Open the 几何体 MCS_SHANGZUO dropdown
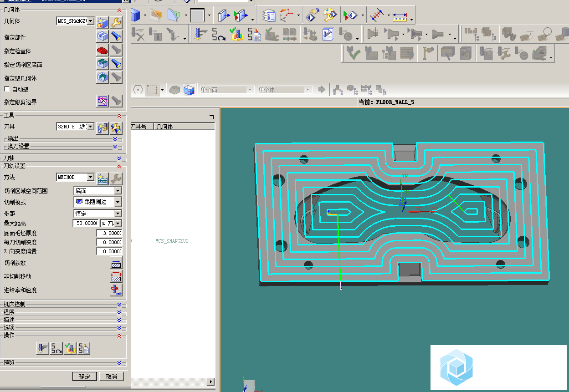This screenshot has height=392, width=569. 90,21
